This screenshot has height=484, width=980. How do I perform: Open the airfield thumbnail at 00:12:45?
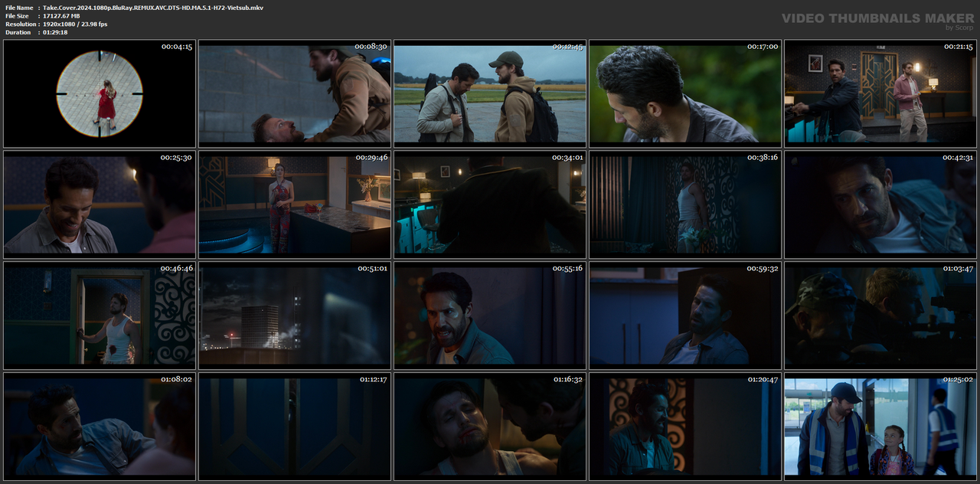click(x=490, y=93)
